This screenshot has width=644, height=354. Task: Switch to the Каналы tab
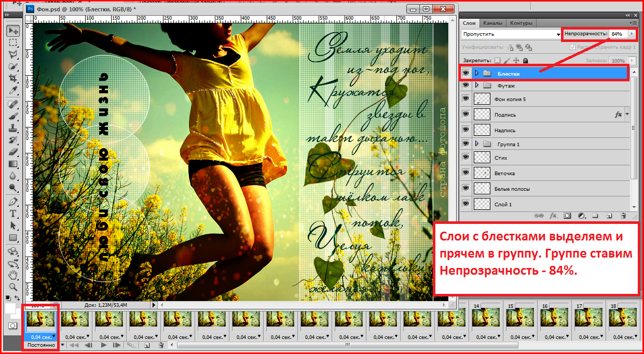coord(492,23)
